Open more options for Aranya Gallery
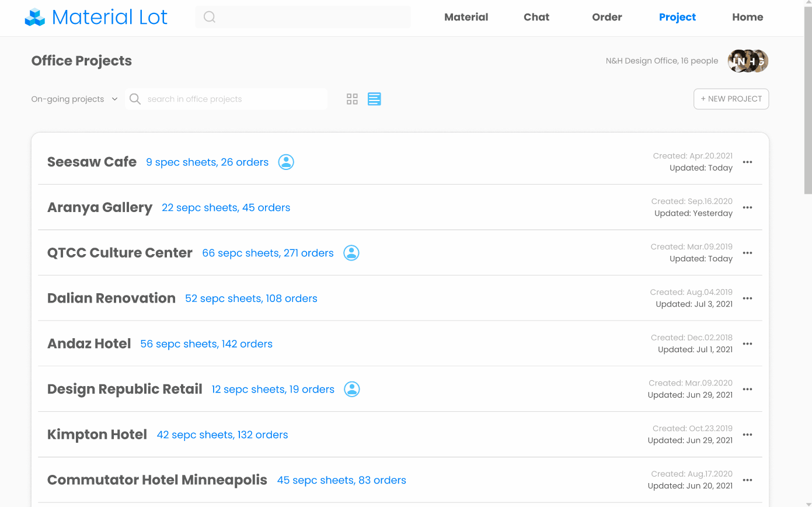This screenshot has height=507, width=812. [x=747, y=207]
